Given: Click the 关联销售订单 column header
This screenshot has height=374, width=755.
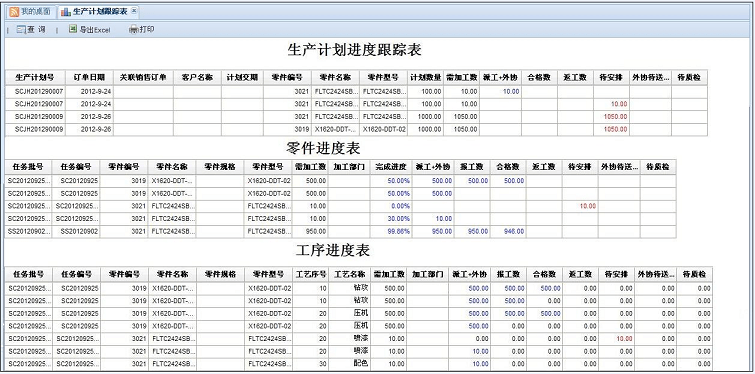Looking at the screenshot, I should click(143, 77).
